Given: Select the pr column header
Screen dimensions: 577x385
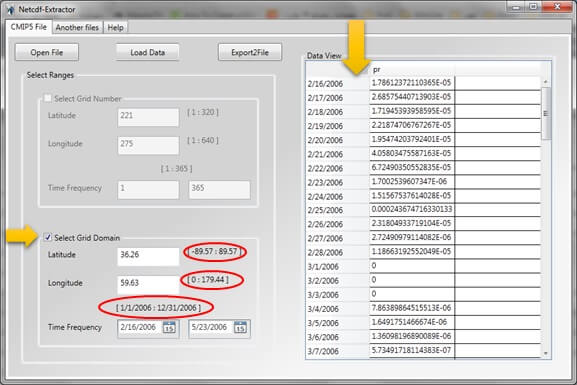Looking at the screenshot, I should pos(412,70).
